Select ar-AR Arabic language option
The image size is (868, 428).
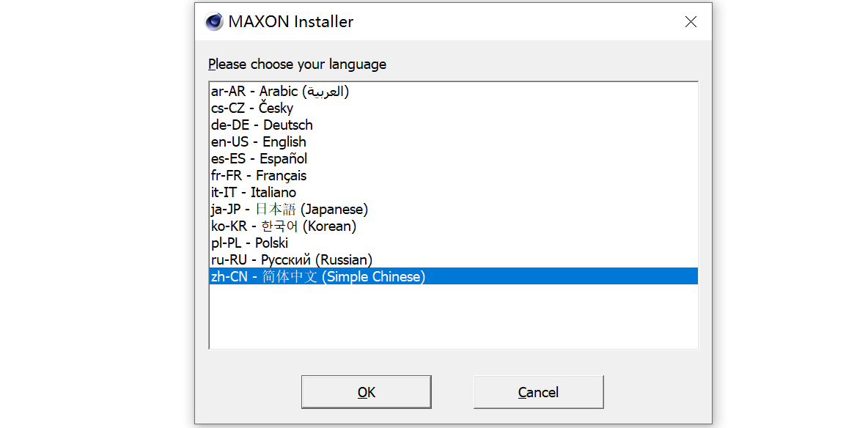click(x=279, y=92)
